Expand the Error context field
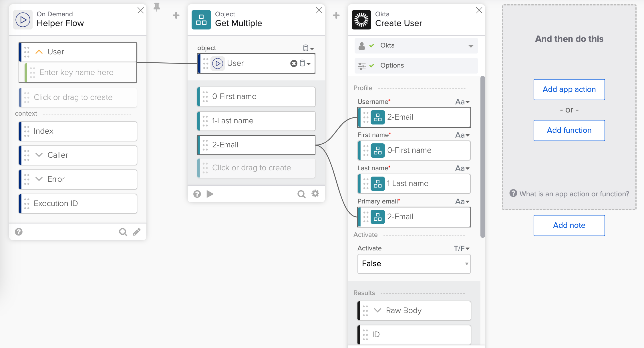 click(39, 179)
